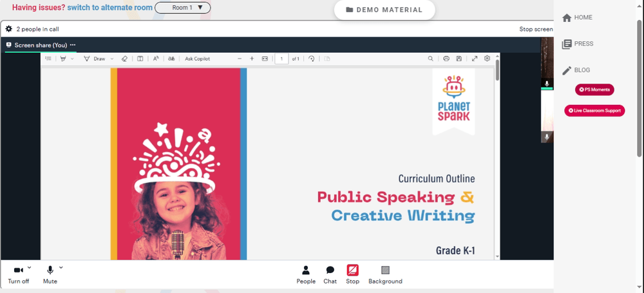Click the PDF viewer vertical scrollbar

[498, 70]
